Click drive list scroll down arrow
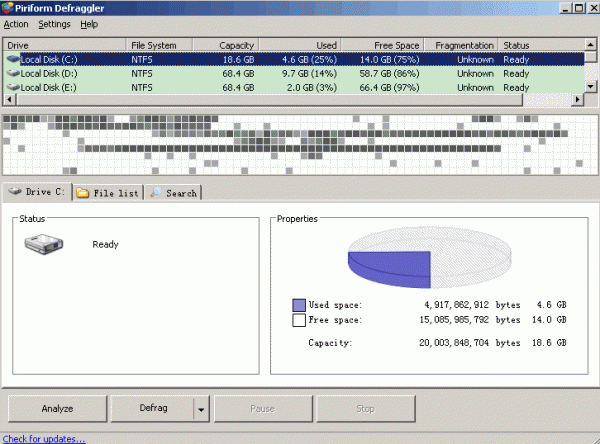The image size is (600, 444). point(591,87)
